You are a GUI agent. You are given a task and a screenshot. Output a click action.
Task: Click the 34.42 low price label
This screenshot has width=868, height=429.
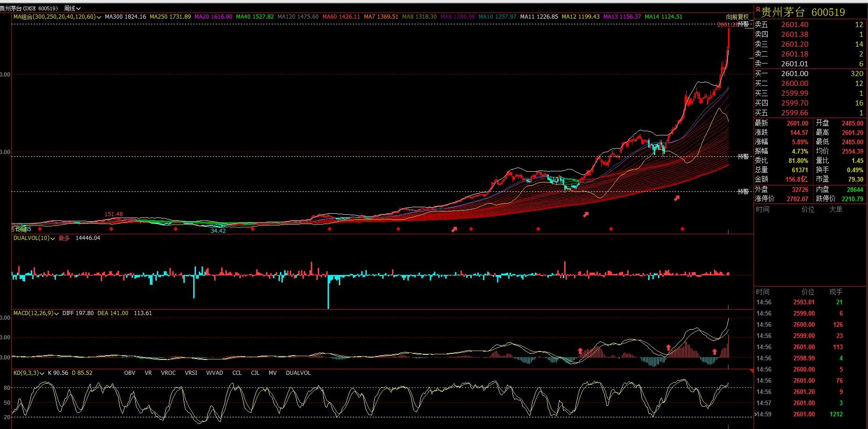coord(218,231)
